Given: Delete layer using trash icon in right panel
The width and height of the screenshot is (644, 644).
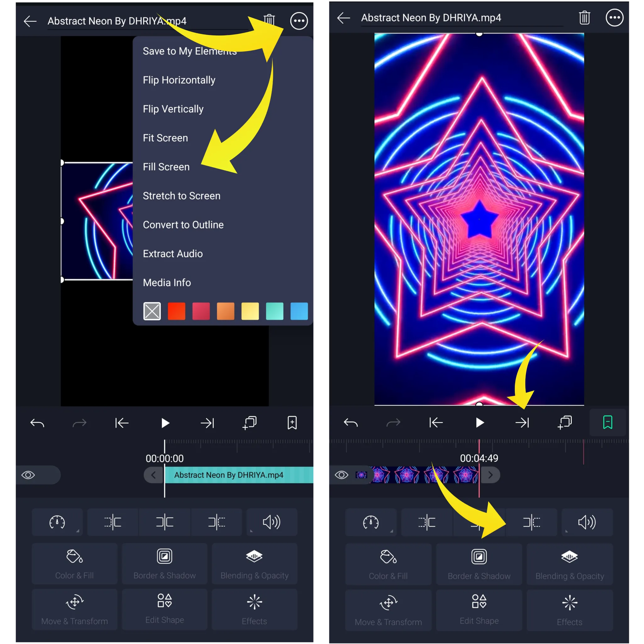Looking at the screenshot, I should pyautogui.click(x=584, y=18).
